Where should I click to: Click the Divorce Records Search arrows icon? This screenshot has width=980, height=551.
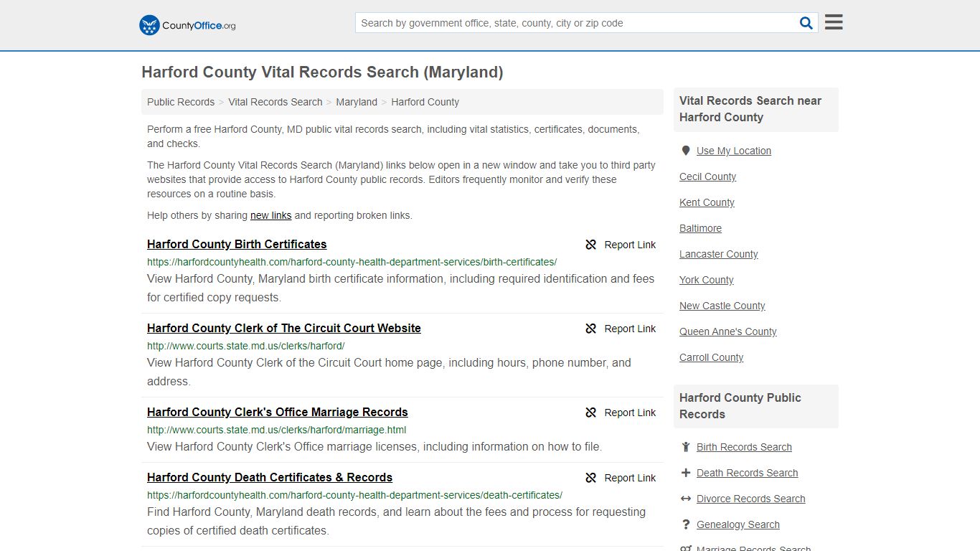(x=686, y=499)
